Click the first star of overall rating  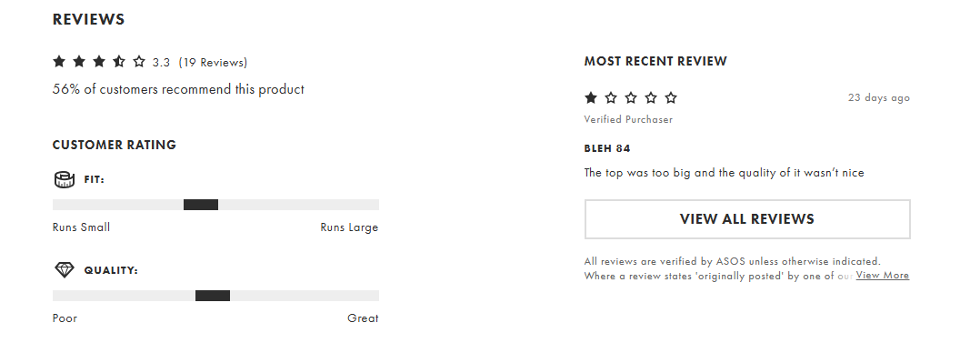click(x=59, y=61)
